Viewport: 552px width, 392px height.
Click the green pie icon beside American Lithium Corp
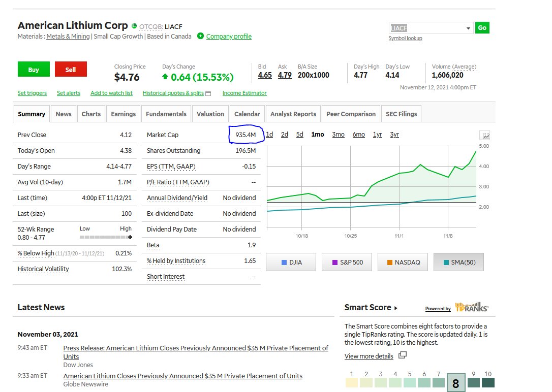(x=134, y=26)
